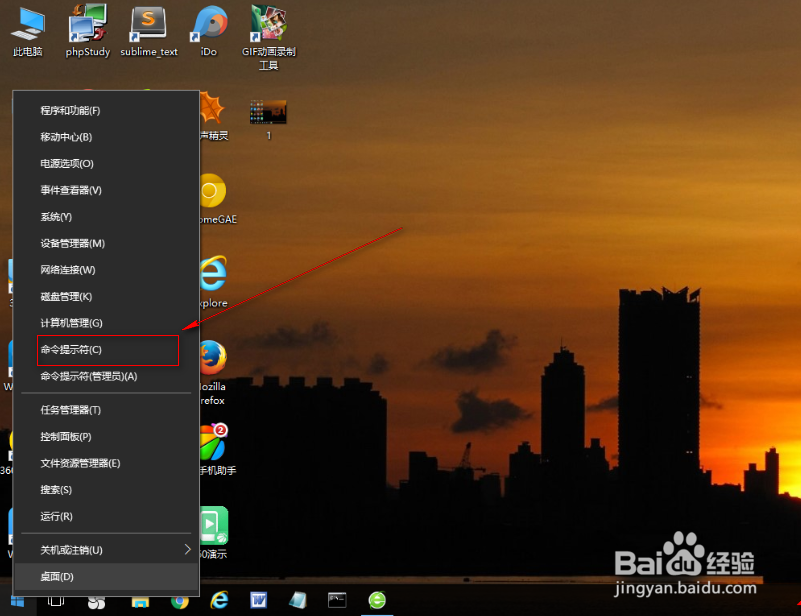The height and width of the screenshot is (616, 801).
Task: Open the 此电脑 desktop icon
Action: coord(28,31)
